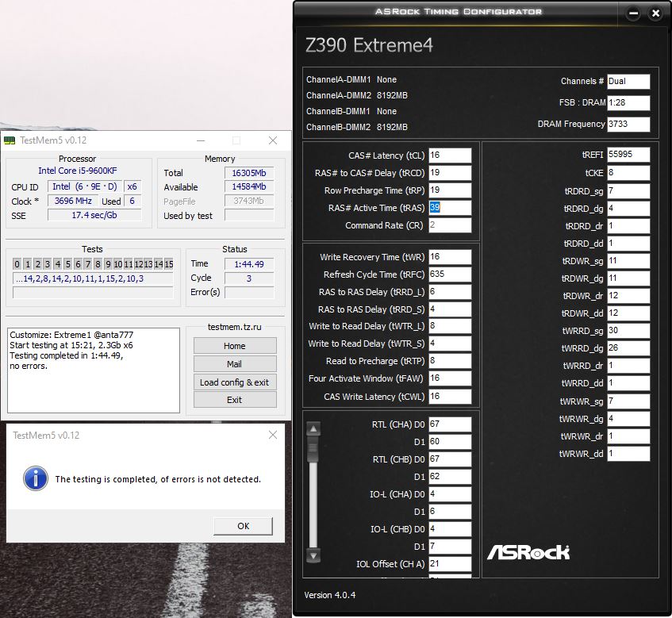Click the ChannelB-DIMM2 8192MB entry
The width and height of the screenshot is (672, 618).
pyautogui.click(x=356, y=127)
